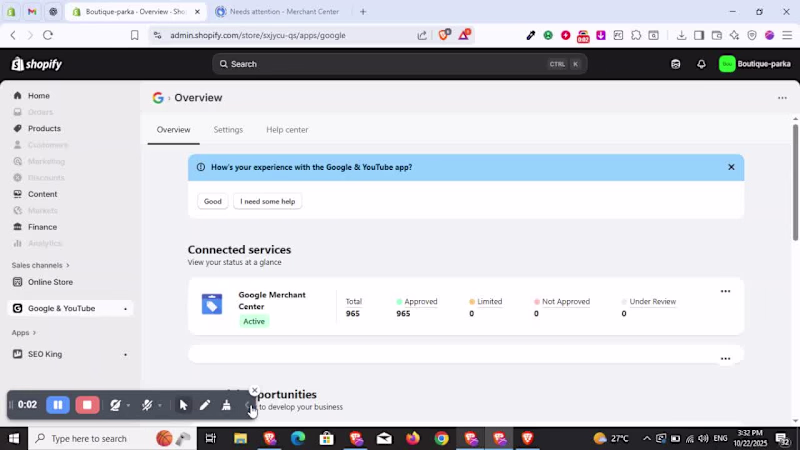This screenshot has width=800, height=450.
Task: Open the page-level three-dot menu
Action: 782,97
